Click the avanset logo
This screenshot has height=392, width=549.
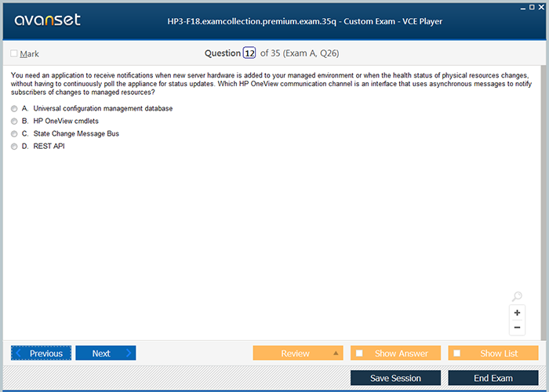coord(46,20)
